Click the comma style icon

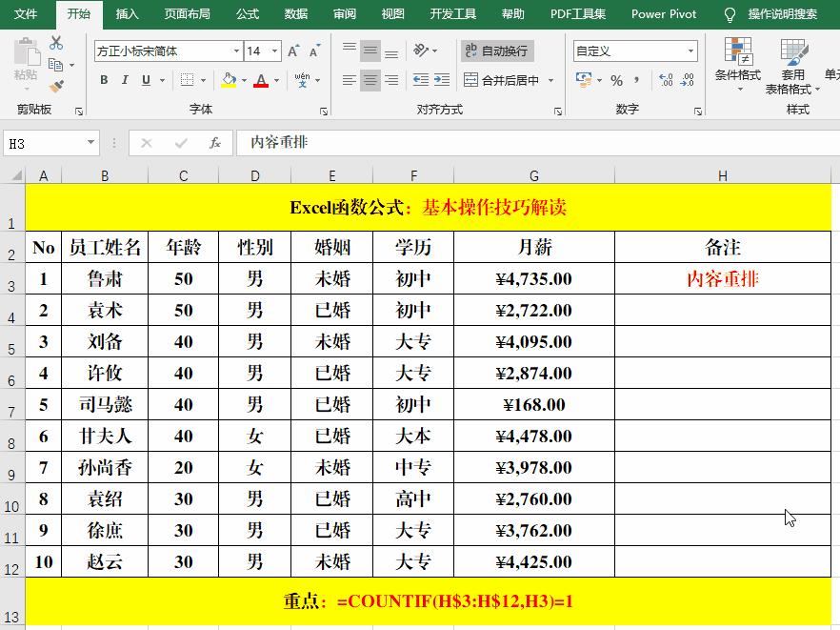[x=637, y=80]
